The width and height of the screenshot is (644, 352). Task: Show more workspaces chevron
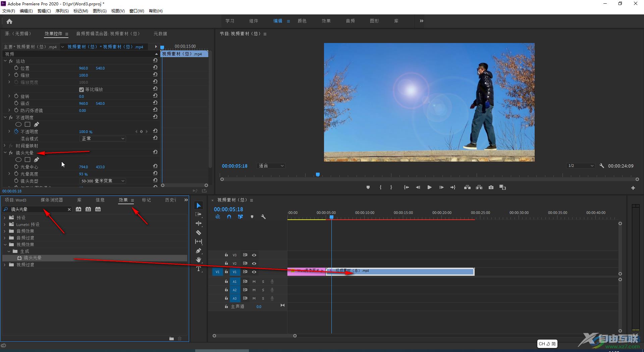click(x=421, y=21)
